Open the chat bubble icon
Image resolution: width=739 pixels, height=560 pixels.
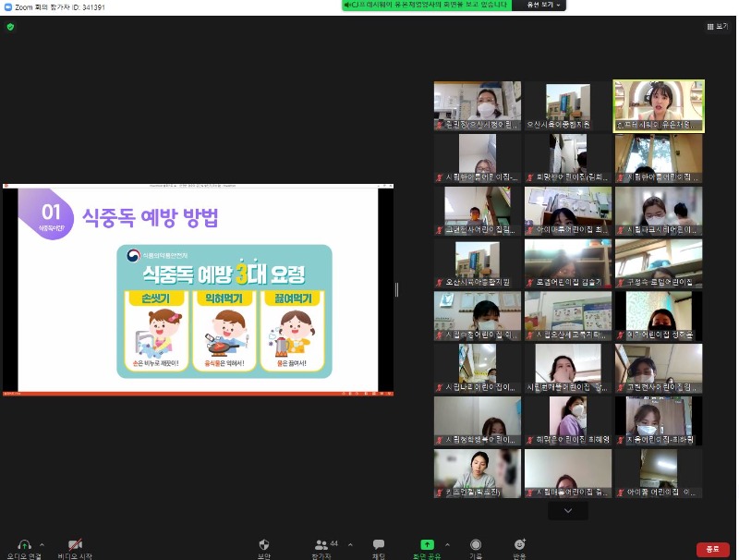pos(378,544)
